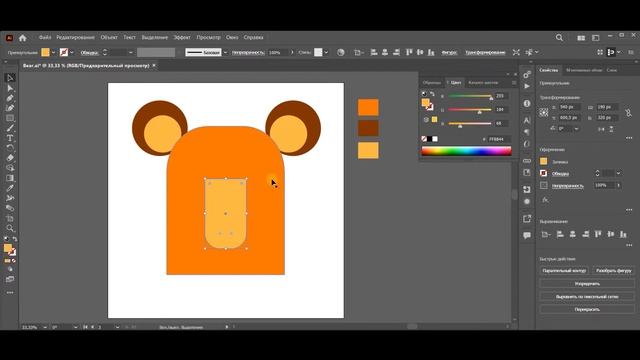Pick a color from the spectrum bar
This screenshot has height=360, width=640.
point(467,151)
